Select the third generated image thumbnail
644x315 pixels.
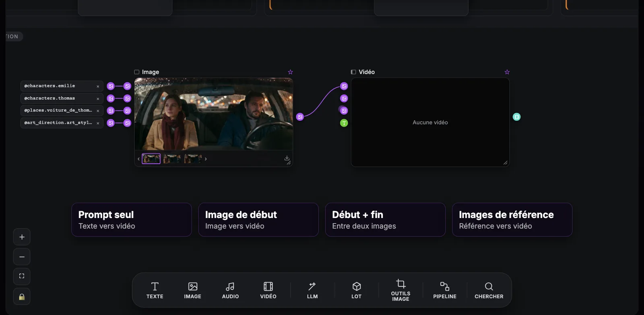pos(193,159)
